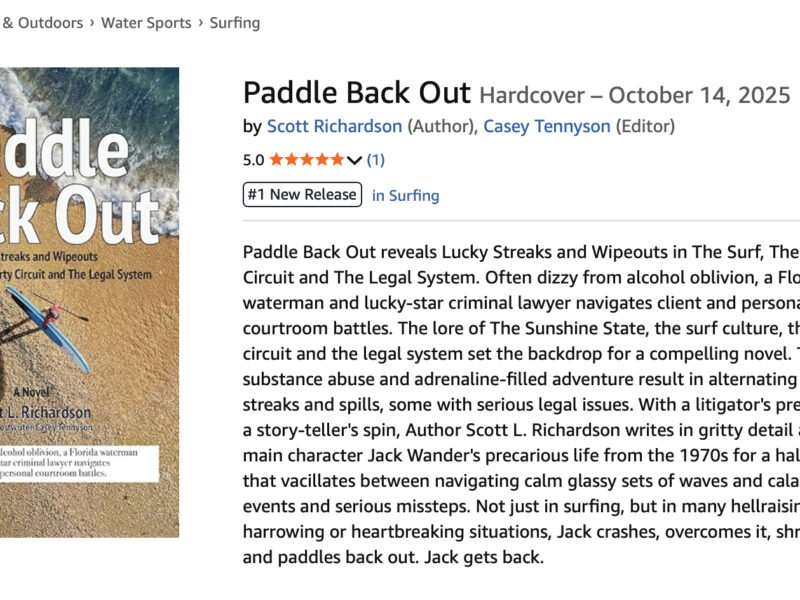
Task: Click the breadcrumb chevron before Surfing
Action: pos(201,22)
